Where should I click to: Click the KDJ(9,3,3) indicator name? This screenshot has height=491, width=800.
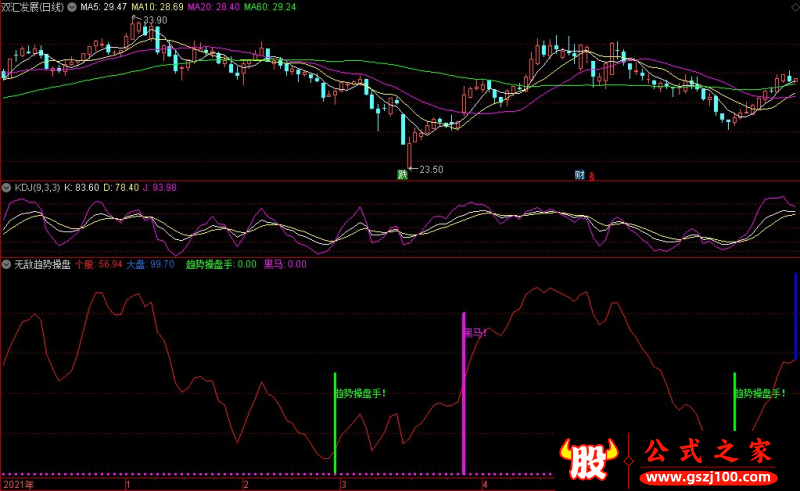point(37,188)
